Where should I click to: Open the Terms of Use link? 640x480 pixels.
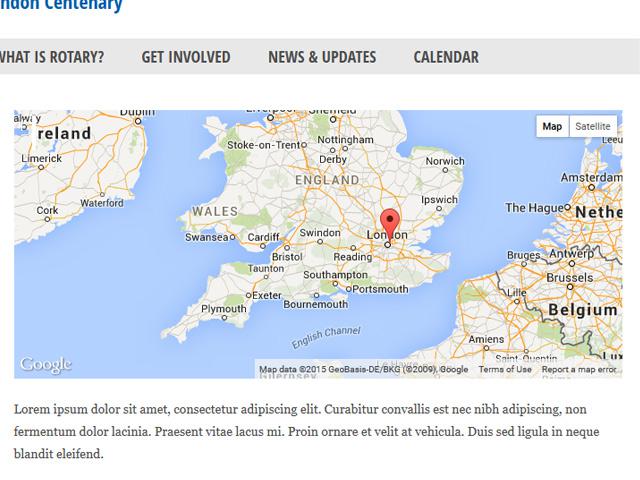point(505,369)
